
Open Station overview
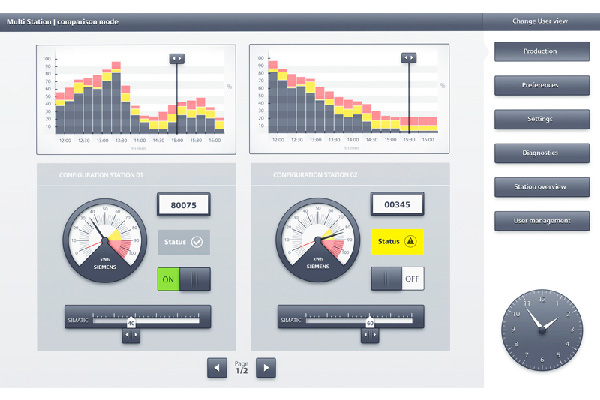tap(541, 187)
